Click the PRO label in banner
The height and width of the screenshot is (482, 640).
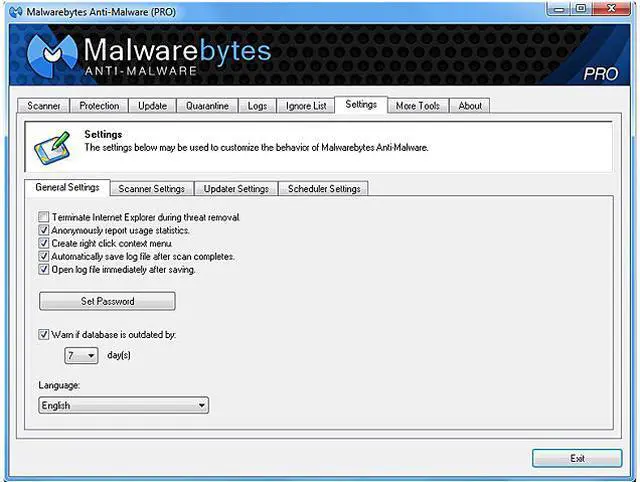pyautogui.click(x=600, y=74)
